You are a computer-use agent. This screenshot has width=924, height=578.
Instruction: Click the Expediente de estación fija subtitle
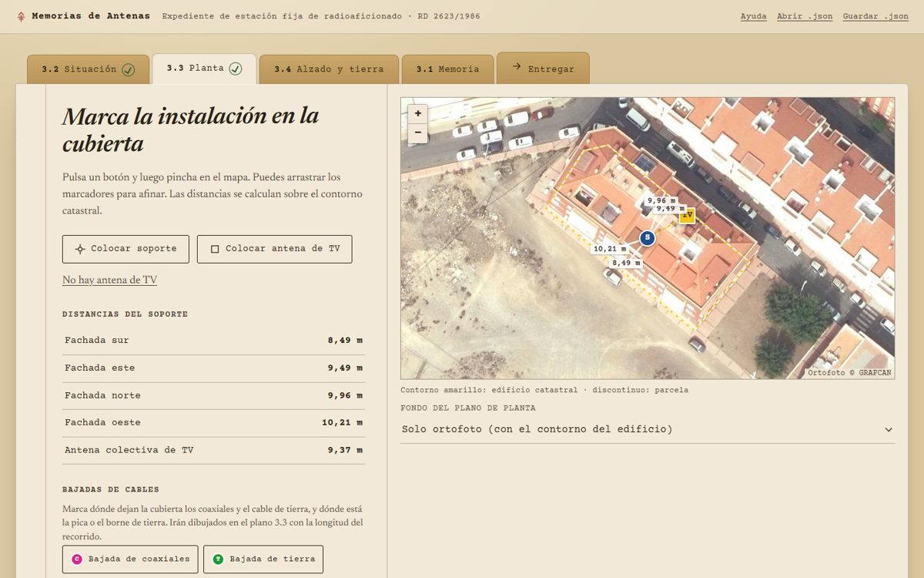pos(321,16)
